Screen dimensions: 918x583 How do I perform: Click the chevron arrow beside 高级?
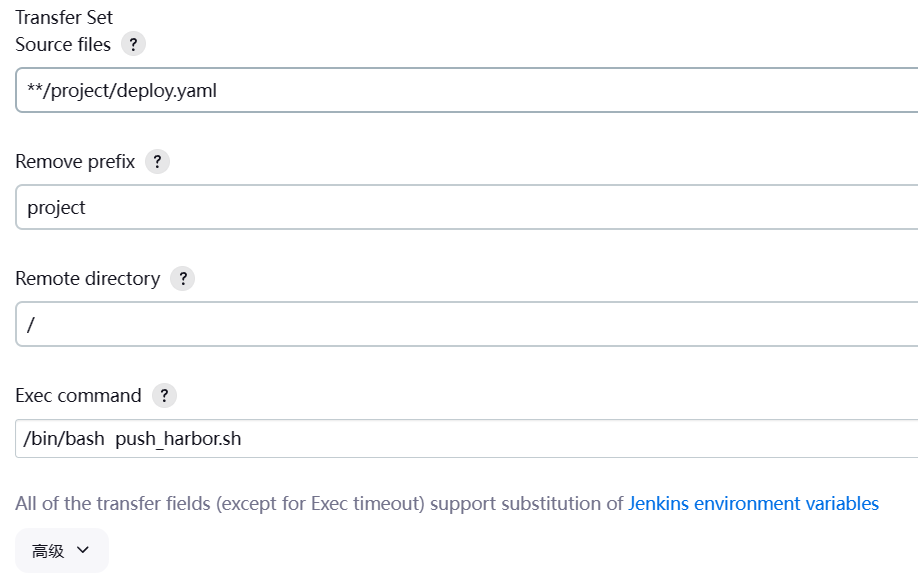point(83,550)
